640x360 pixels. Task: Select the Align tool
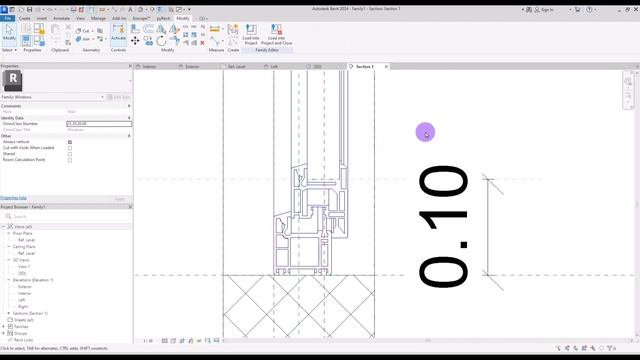135,29
